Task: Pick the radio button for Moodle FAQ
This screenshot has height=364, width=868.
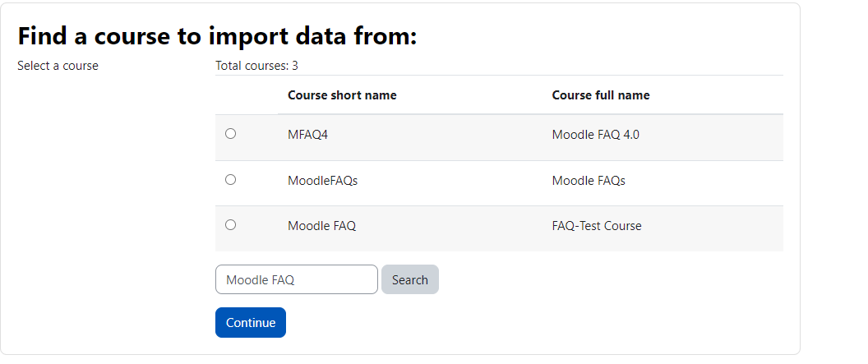Action: [x=231, y=224]
